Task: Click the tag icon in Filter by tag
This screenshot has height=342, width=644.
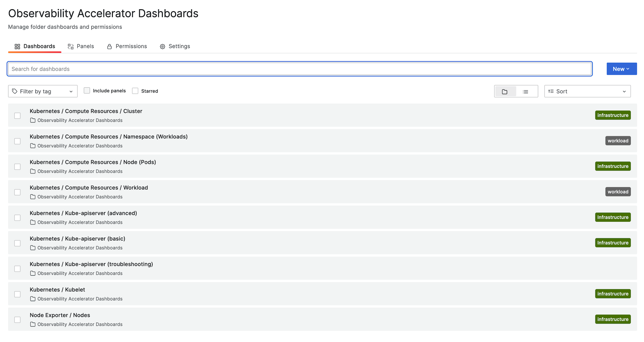Action: click(x=15, y=91)
